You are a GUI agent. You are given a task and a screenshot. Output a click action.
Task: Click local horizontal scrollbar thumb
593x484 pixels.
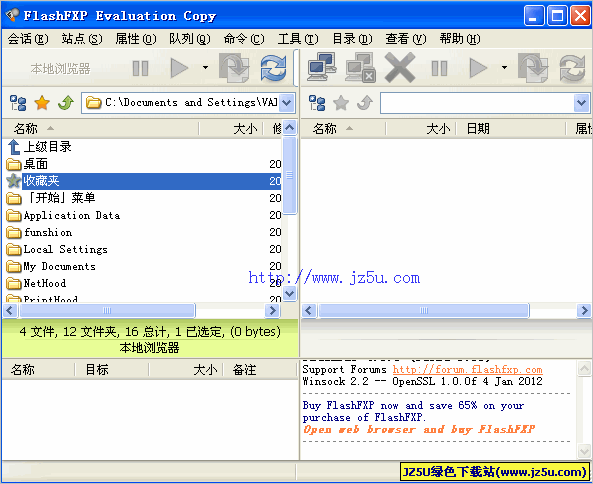[107, 311]
